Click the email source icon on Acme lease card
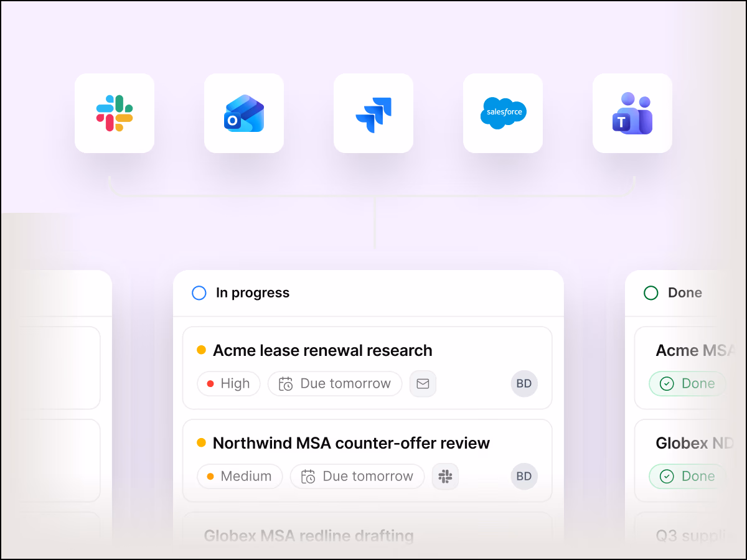This screenshot has height=560, width=747. click(423, 384)
